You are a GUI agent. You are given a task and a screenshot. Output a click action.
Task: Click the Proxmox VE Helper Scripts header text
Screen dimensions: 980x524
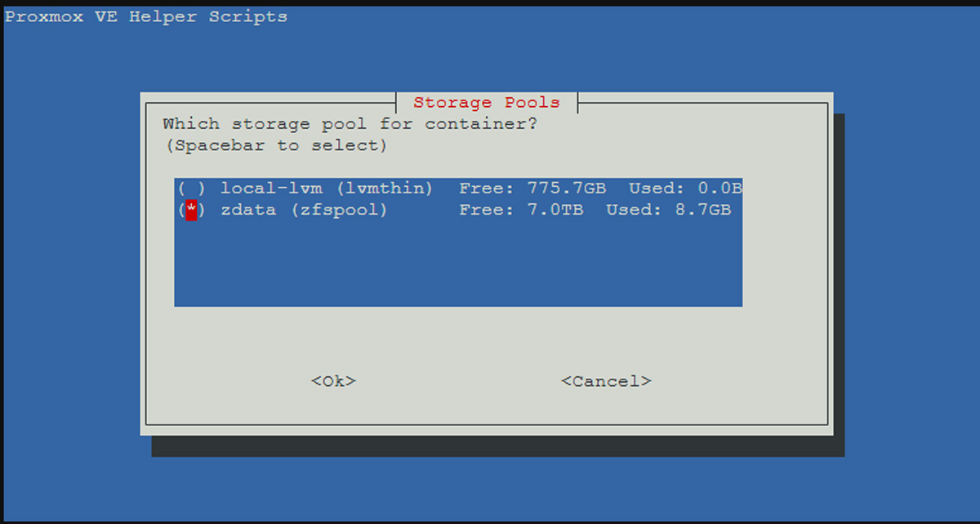pos(146,16)
